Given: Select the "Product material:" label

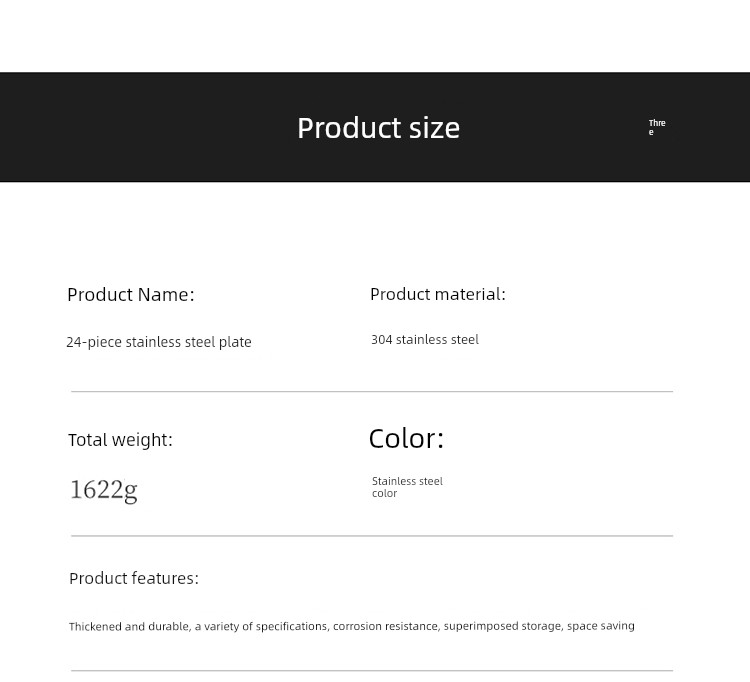Looking at the screenshot, I should pyautogui.click(x=437, y=294).
